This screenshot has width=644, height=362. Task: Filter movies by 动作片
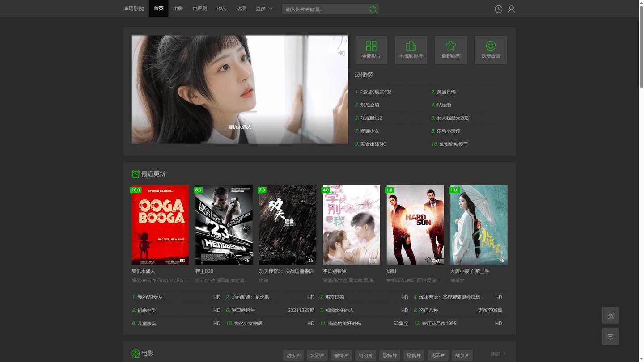pyautogui.click(x=293, y=355)
